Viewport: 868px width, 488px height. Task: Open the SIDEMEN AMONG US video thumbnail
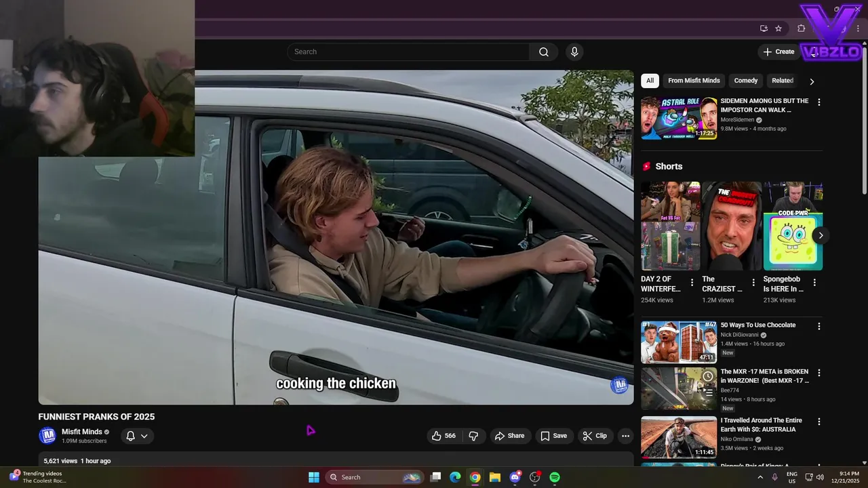(x=679, y=118)
